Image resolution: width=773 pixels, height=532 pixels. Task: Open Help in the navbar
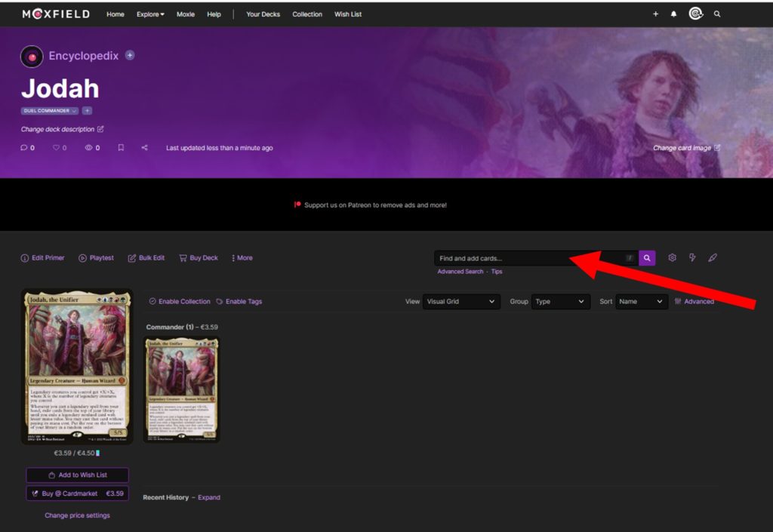pos(214,14)
